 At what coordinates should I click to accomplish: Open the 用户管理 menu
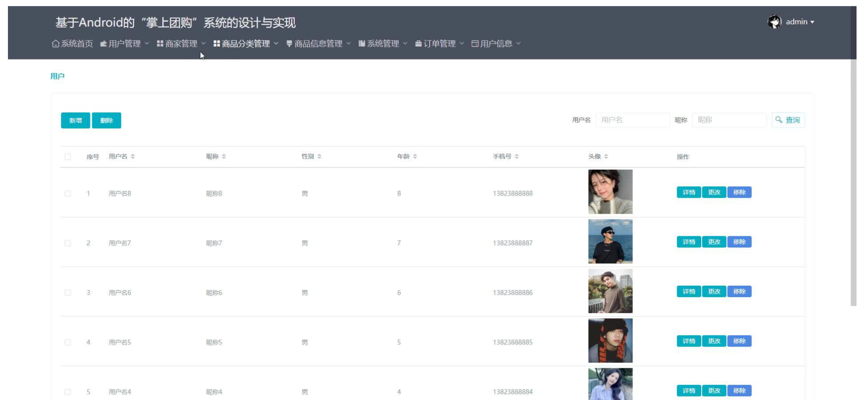124,44
